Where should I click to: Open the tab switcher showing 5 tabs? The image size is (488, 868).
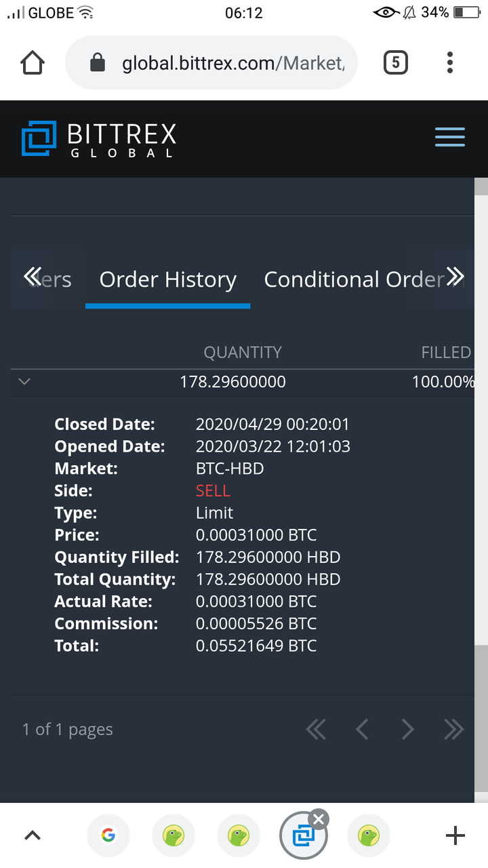396,63
